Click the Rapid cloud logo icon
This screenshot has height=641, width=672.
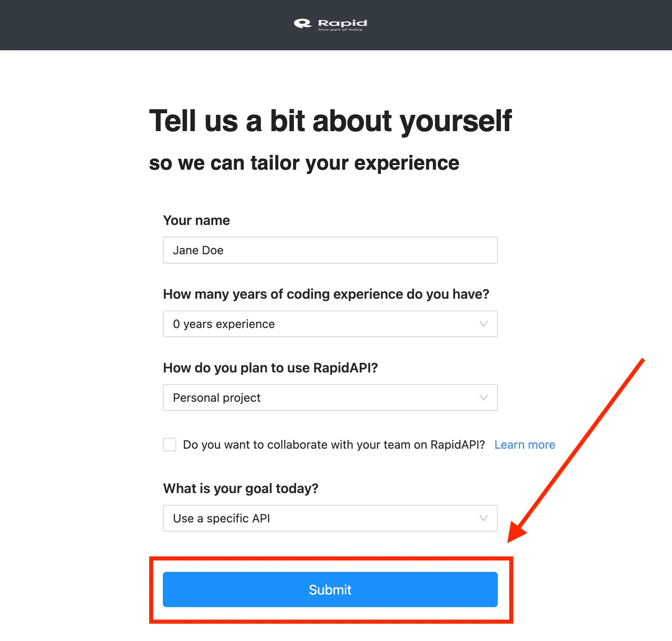(302, 23)
